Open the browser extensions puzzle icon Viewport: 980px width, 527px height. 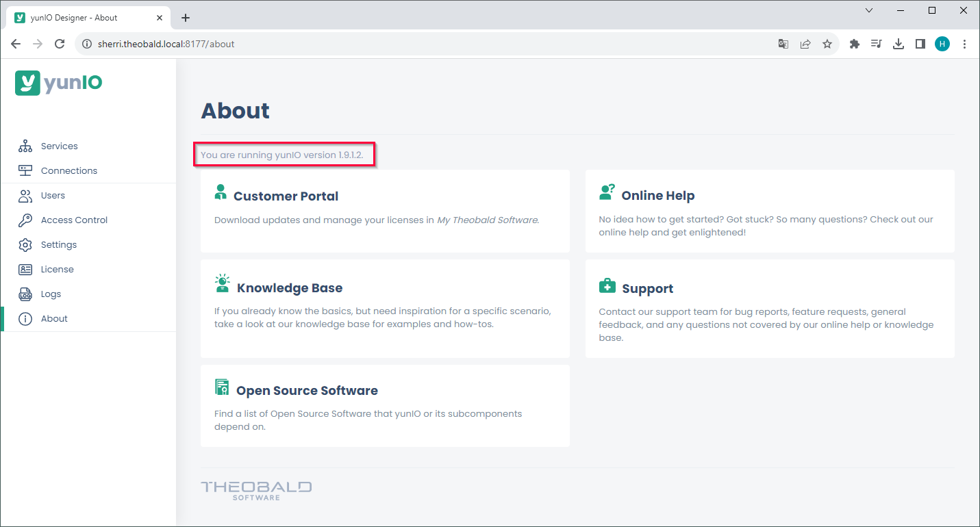(x=854, y=44)
